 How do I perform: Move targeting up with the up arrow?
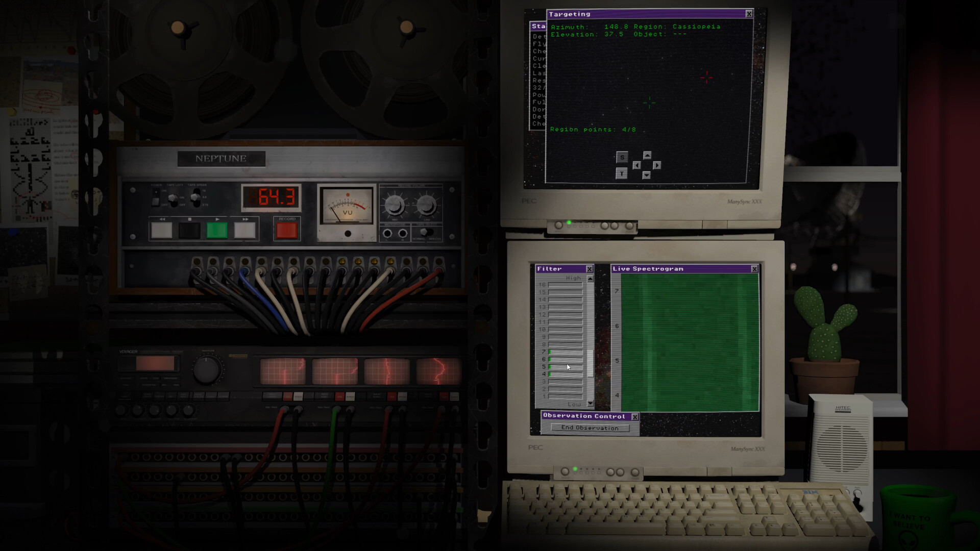(647, 155)
